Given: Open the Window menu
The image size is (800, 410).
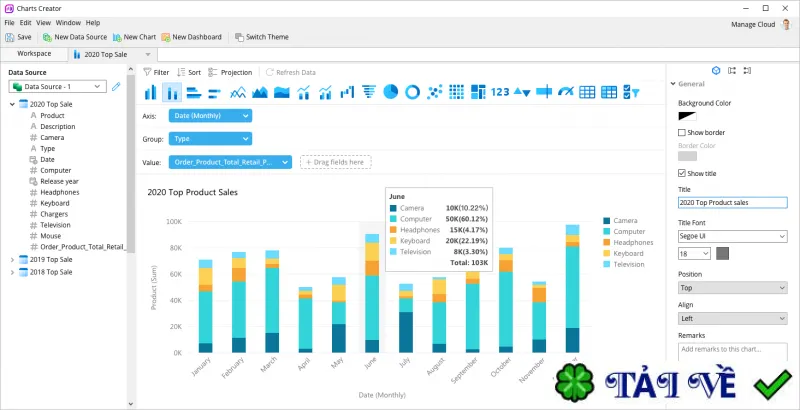Looking at the screenshot, I should click(68, 23).
